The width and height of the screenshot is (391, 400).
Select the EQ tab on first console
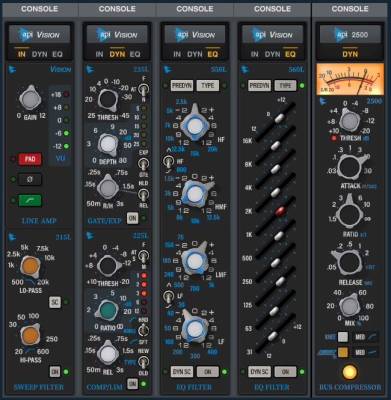(x=57, y=54)
